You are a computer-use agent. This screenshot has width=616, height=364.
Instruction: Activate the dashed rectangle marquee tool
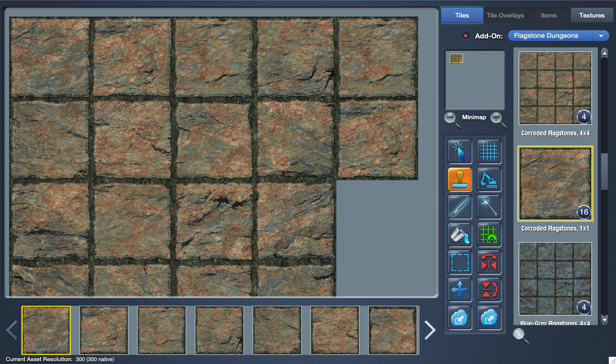pos(460,263)
